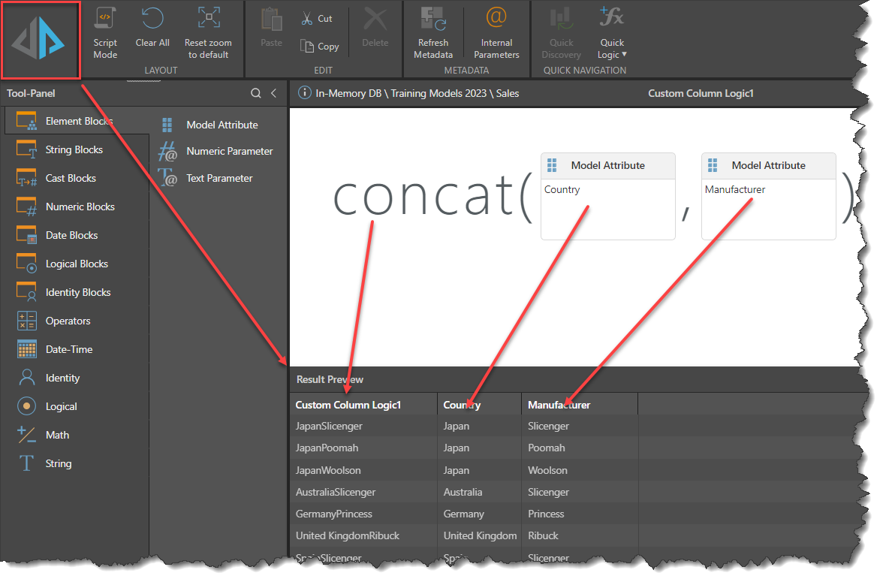Viewport: 886px width, 588px height.
Task: Click the Country Model Attribute block
Action: pyautogui.click(x=607, y=195)
